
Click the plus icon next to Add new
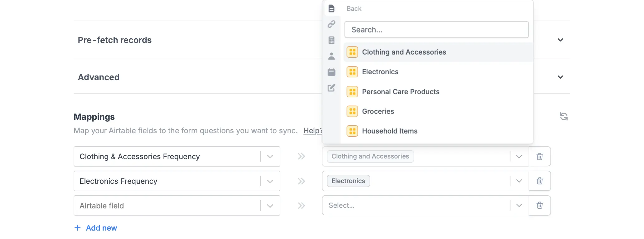coord(77,228)
